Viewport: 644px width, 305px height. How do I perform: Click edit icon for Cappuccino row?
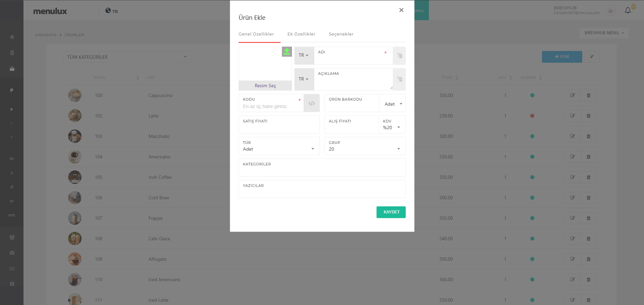tap(573, 95)
